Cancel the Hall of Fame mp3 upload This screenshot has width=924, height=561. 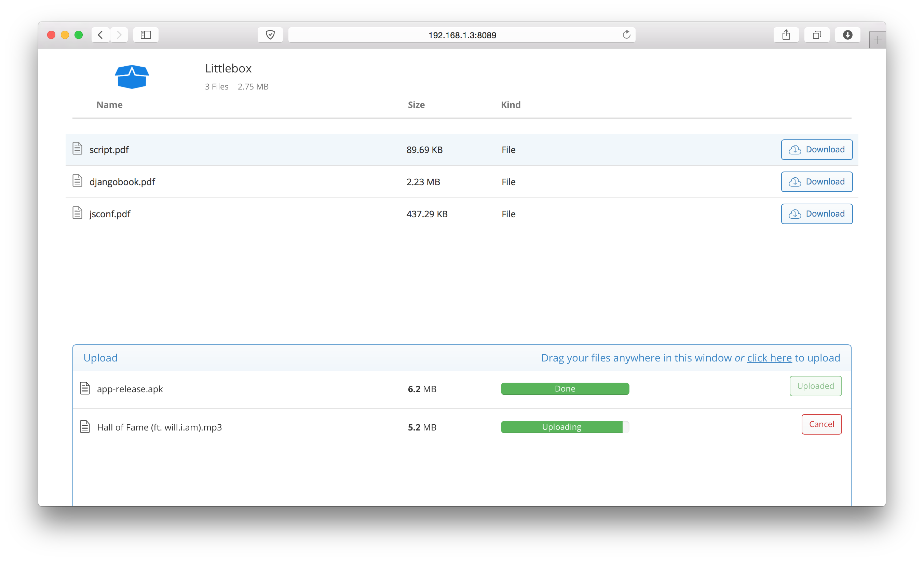821,424
